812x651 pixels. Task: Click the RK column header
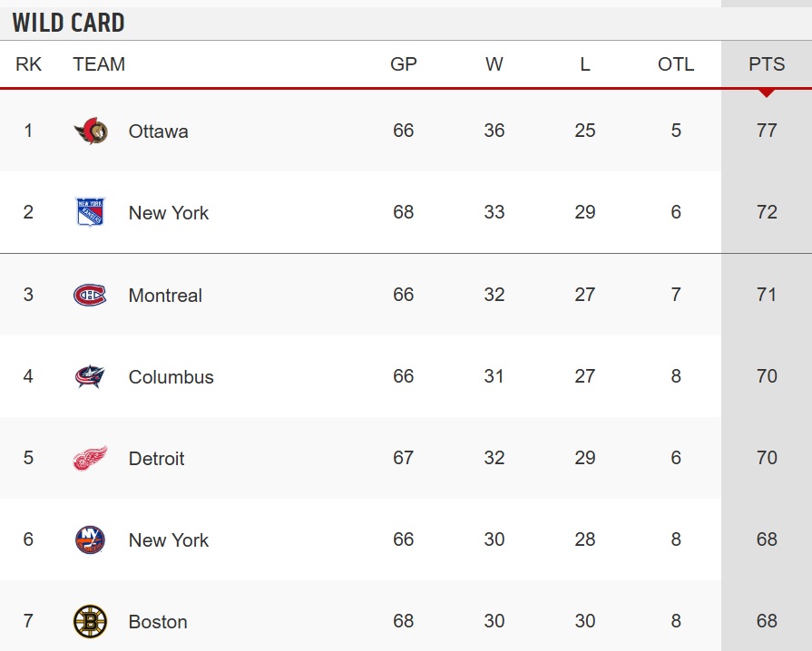pyautogui.click(x=28, y=64)
